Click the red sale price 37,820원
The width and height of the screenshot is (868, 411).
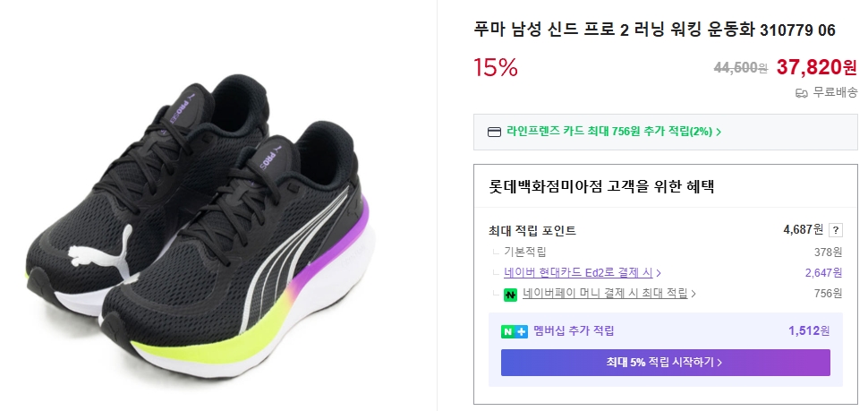tap(817, 67)
